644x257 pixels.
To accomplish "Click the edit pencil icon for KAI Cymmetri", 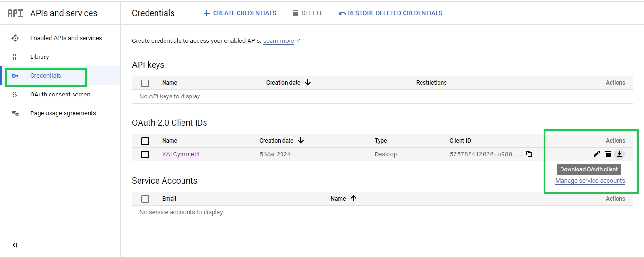I will 596,154.
